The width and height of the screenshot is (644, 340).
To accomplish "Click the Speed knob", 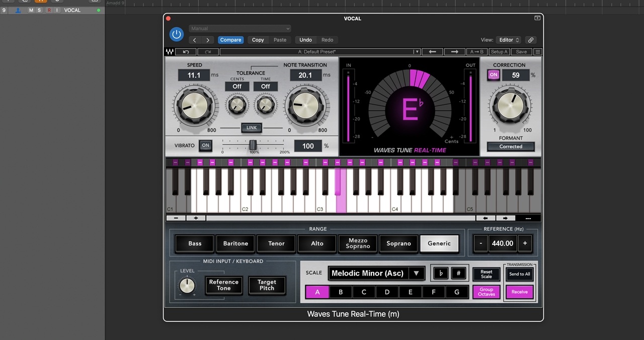I will [x=195, y=106].
